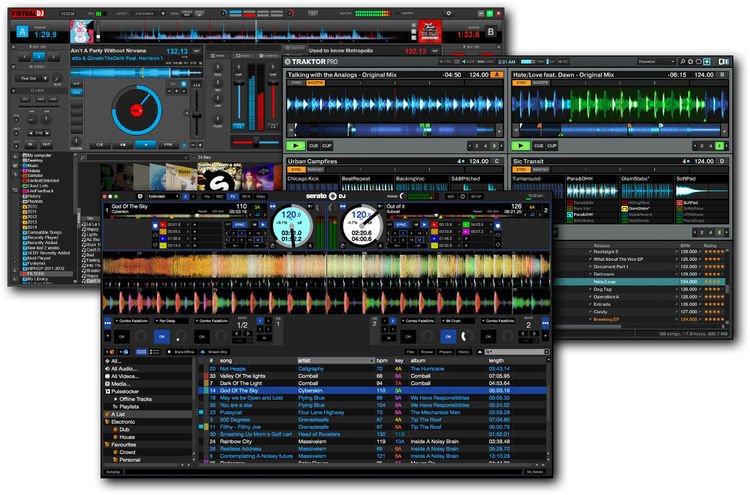Click the CUE button on VirtualDJ deck A

pos(100,144)
